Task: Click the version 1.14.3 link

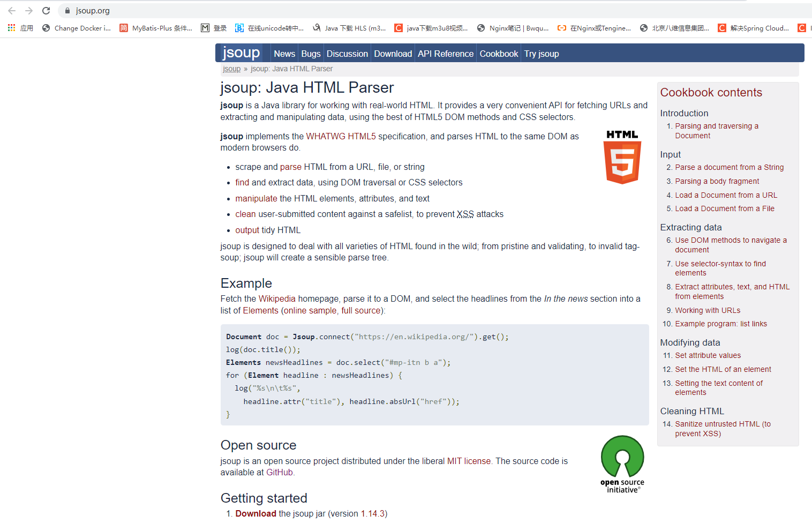Action: [372, 514]
